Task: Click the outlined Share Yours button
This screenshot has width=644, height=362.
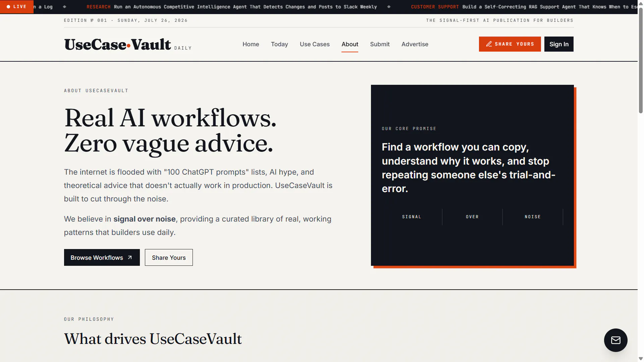Action: click(169, 257)
